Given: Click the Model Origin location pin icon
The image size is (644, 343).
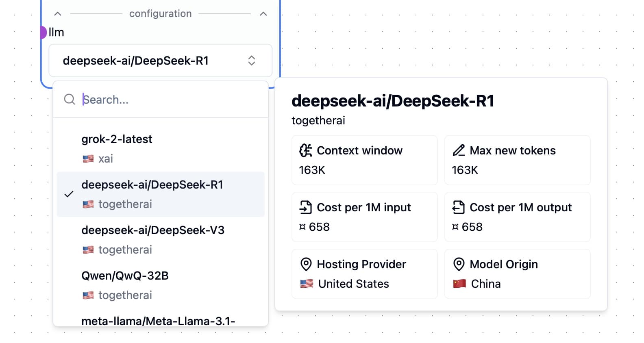Looking at the screenshot, I should click(459, 264).
